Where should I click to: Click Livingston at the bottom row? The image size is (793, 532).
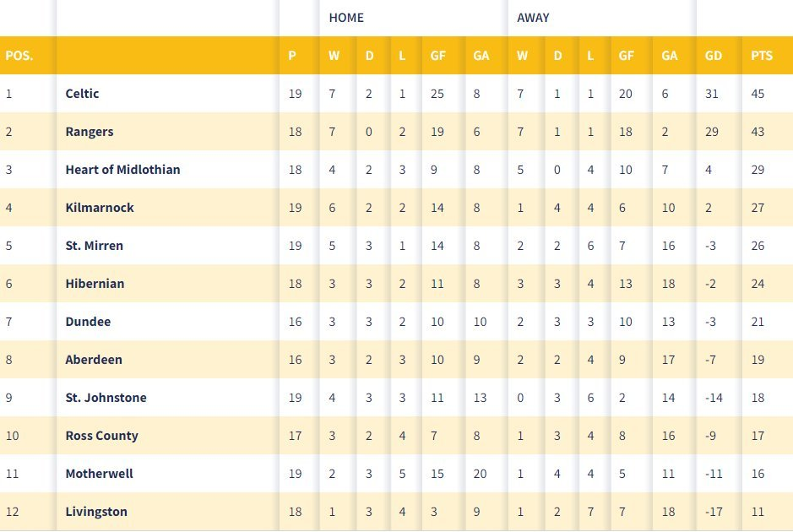pyautogui.click(x=96, y=511)
